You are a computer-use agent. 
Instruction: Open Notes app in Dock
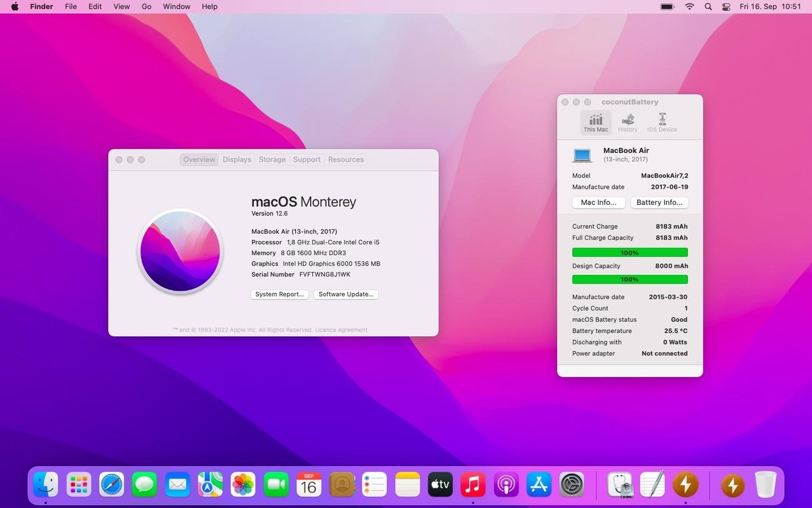pyautogui.click(x=407, y=484)
